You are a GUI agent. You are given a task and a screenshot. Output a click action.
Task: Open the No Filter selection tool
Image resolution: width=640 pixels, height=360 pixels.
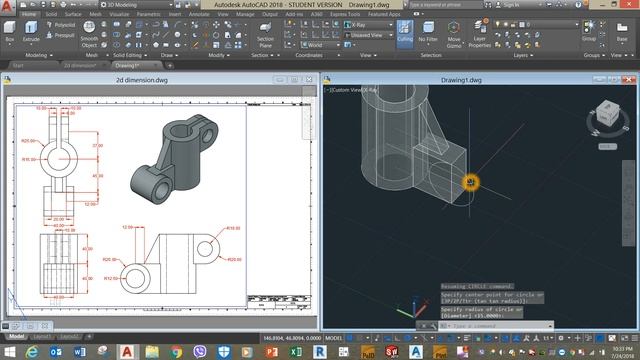tap(428, 32)
